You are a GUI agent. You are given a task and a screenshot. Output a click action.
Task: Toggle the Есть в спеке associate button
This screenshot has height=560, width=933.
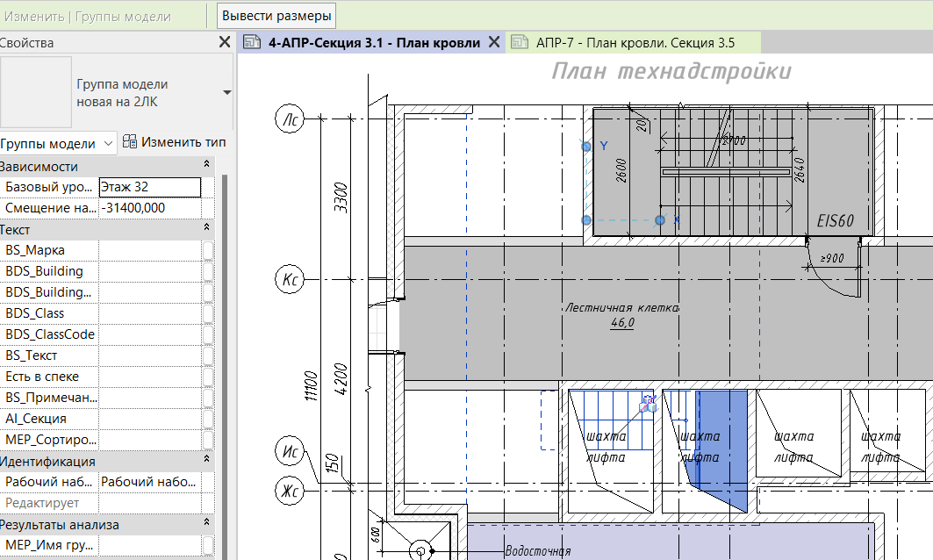click(208, 377)
